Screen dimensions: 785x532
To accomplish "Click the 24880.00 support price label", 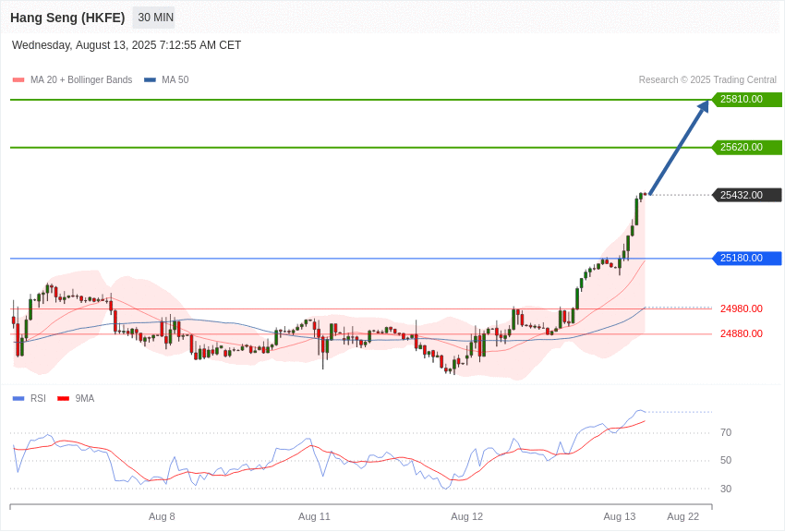I will pos(742,333).
